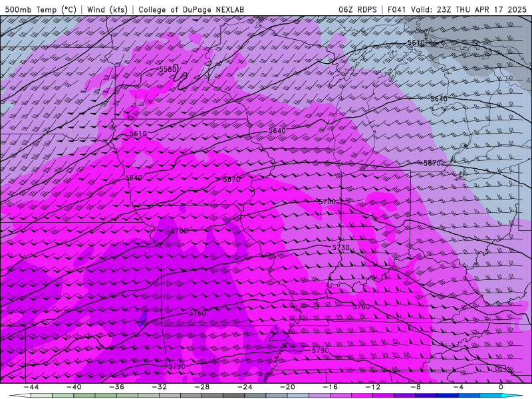Select "Valid: 23Z THU APR 17 2025" text
Image resolution: width=532 pixels, height=399 pixels.
[469, 9]
